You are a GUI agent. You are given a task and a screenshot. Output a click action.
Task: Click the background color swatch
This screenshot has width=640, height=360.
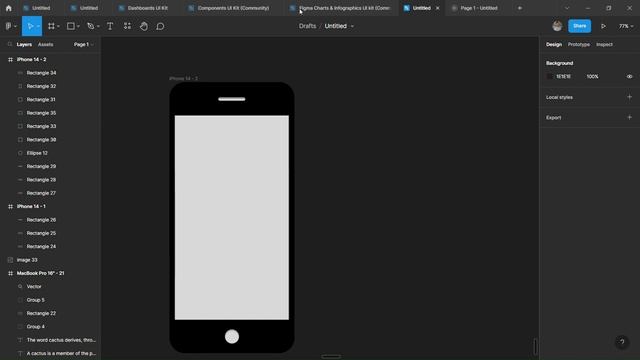click(x=550, y=77)
